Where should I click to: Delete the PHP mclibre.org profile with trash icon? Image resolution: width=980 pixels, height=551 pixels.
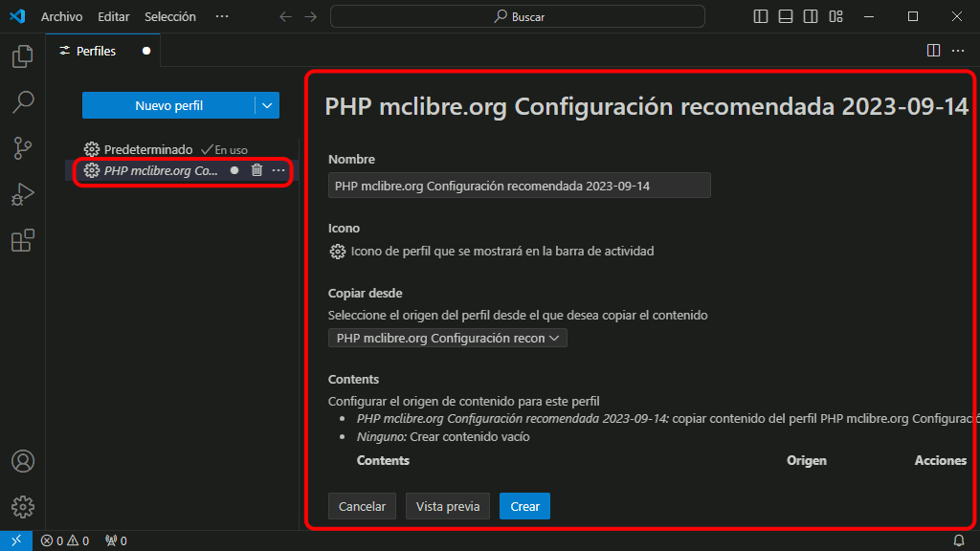[256, 170]
